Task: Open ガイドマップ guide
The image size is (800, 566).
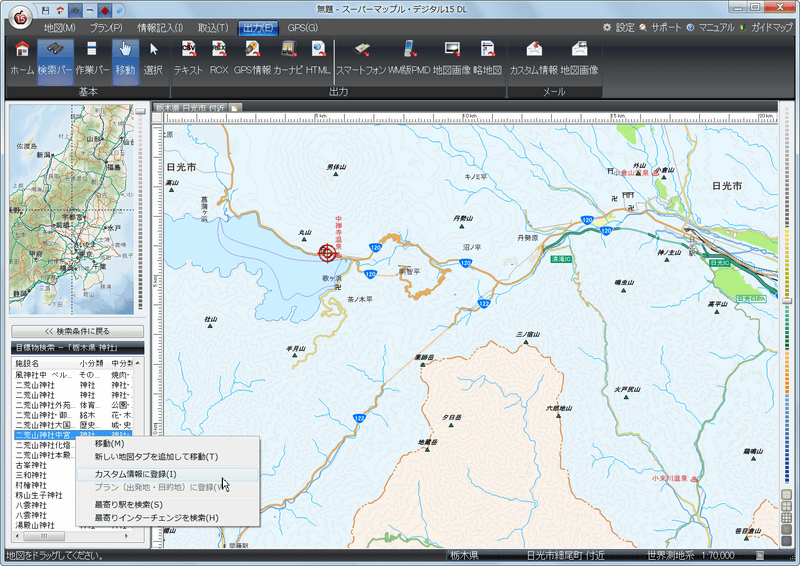Action: coord(766,28)
